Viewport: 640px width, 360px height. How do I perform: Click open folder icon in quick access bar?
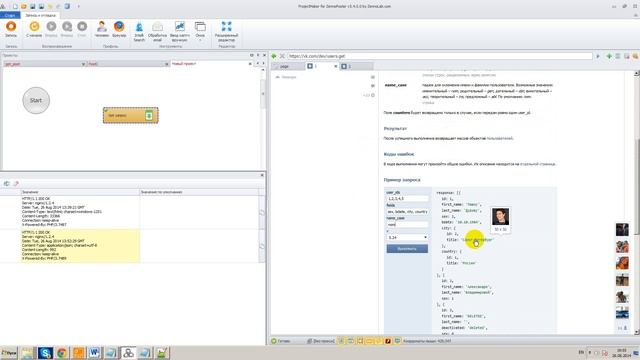pos(24,6)
